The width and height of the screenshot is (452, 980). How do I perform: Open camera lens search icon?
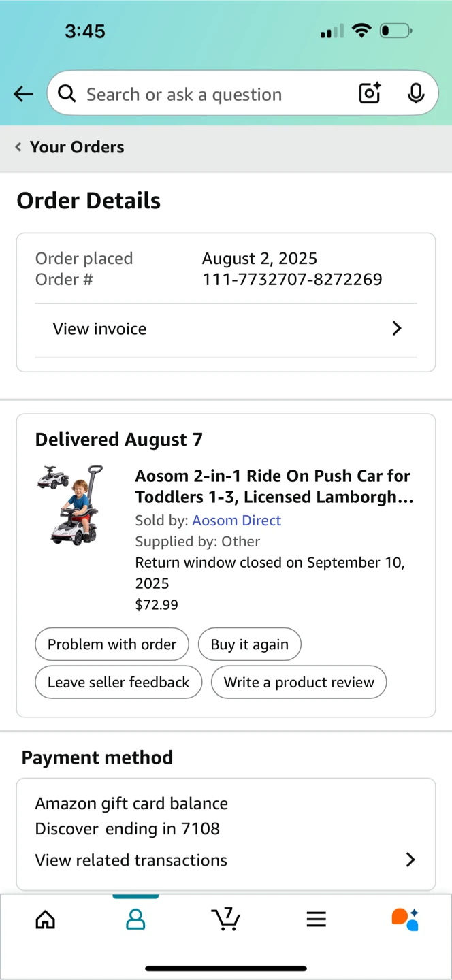point(370,93)
